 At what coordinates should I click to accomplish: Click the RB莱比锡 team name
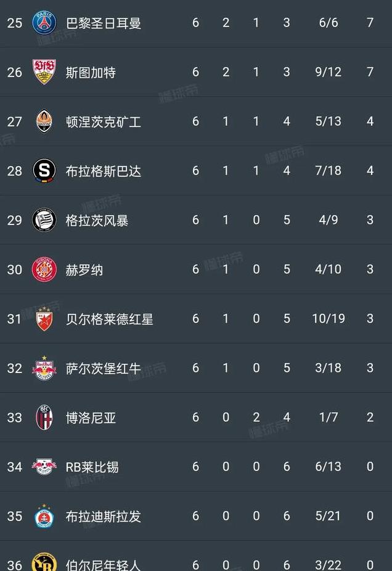click(x=92, y=467)
